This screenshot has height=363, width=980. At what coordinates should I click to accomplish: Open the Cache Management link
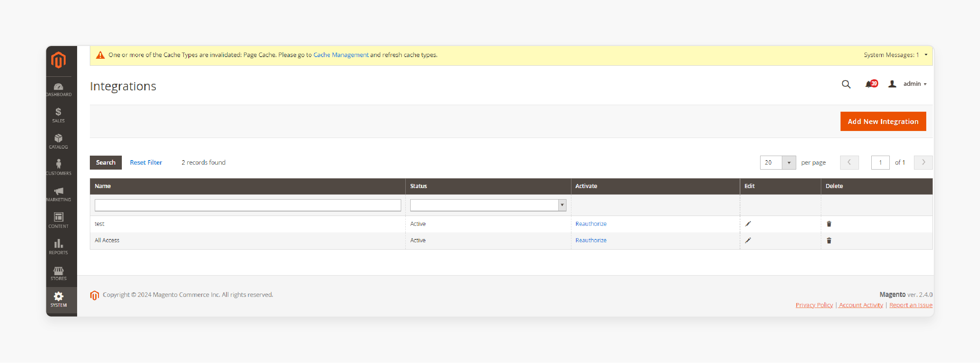point(341,55)
